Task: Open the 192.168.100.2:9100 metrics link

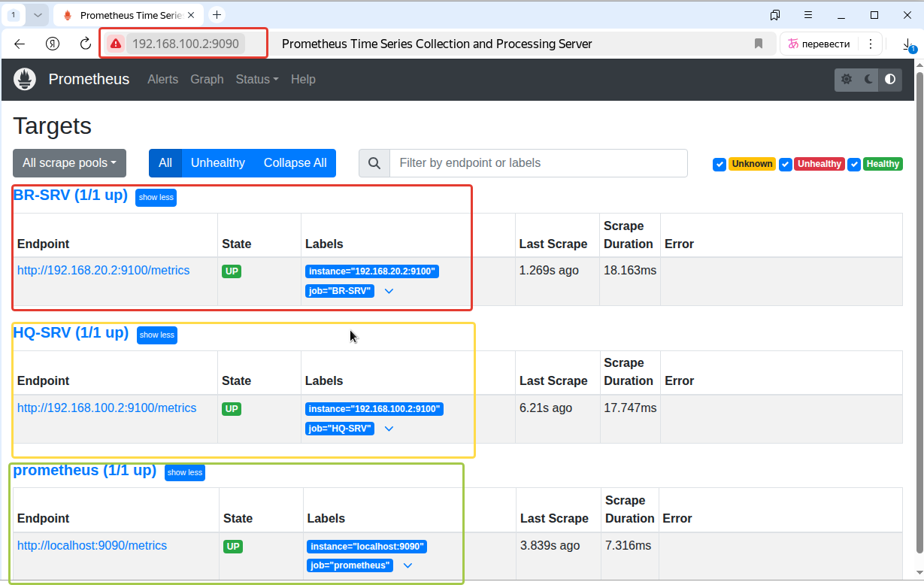Action: point(107,408)
